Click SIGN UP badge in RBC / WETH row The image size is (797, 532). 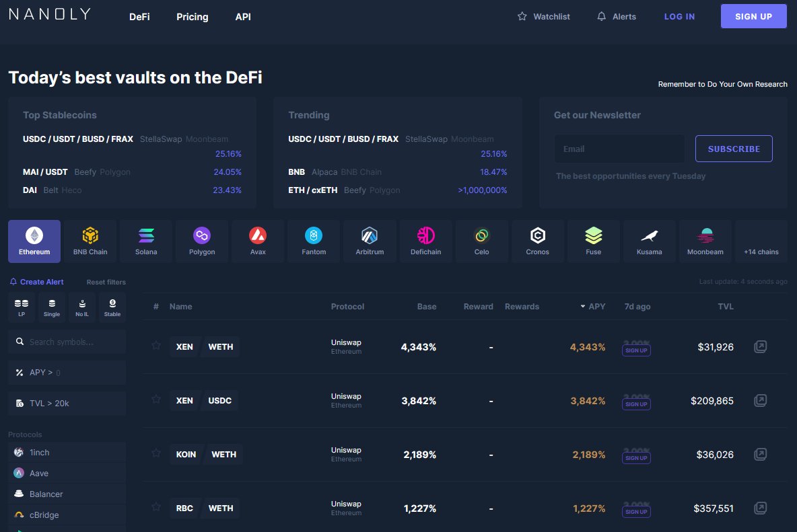pos(636,512)
